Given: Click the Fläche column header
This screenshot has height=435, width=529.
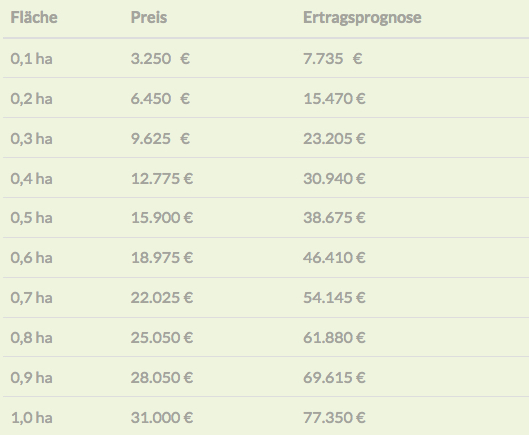Looking at the screenshot, I should (x=34, y=17).
